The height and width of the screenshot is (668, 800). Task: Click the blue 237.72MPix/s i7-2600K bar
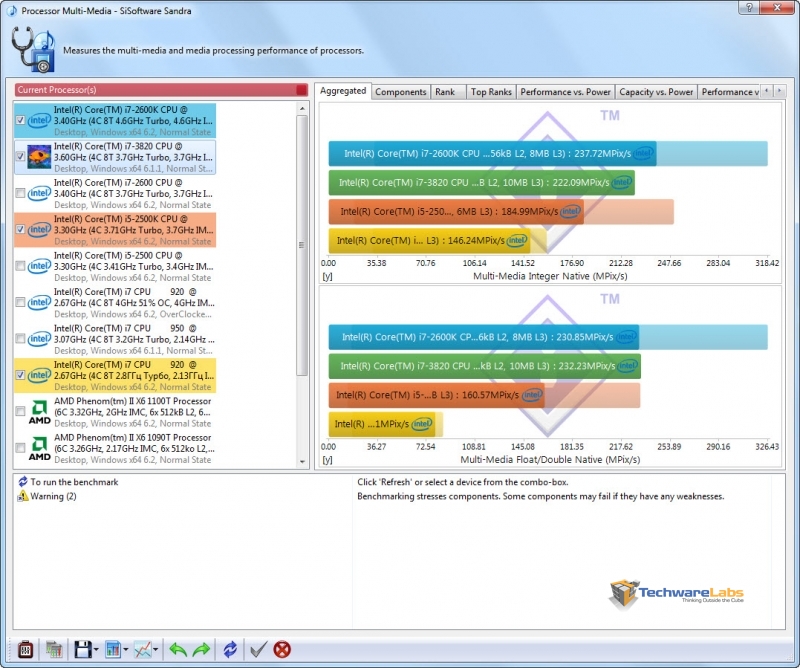pos(492,154)
